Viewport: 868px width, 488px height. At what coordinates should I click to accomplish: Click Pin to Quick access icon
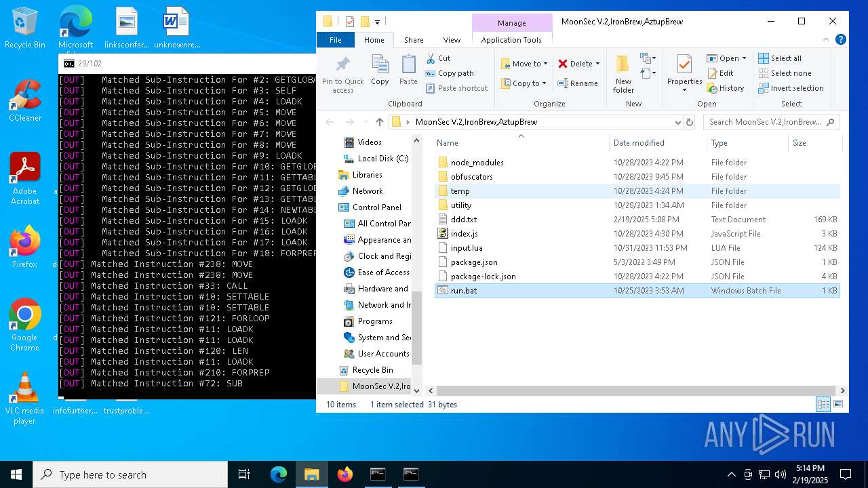pos(342,75)
